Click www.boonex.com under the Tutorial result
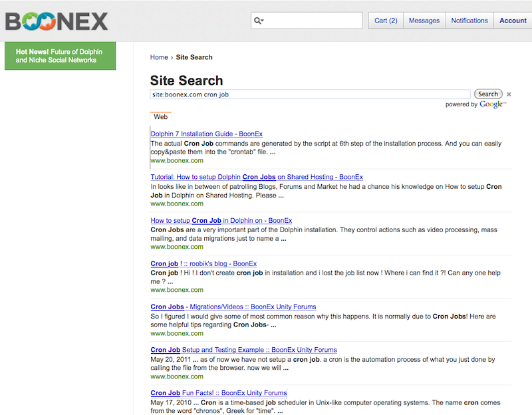The image size is (532, 415). point(177,204)
